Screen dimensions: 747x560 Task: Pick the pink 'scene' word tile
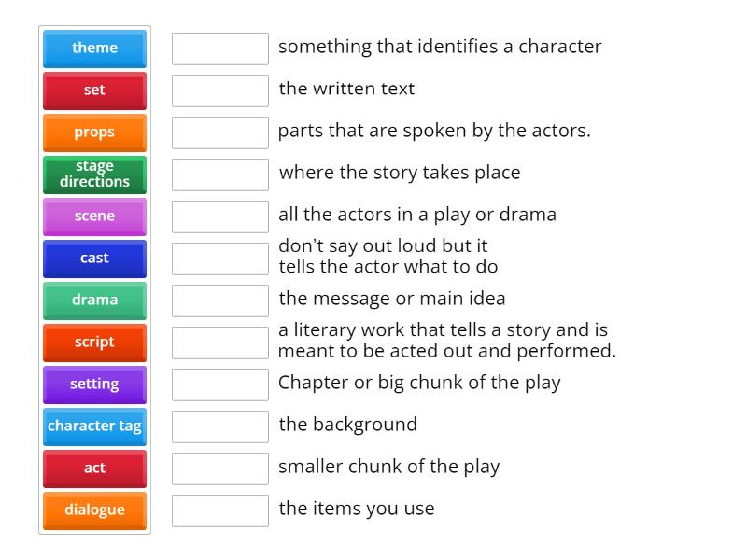(x=93, y=217)
